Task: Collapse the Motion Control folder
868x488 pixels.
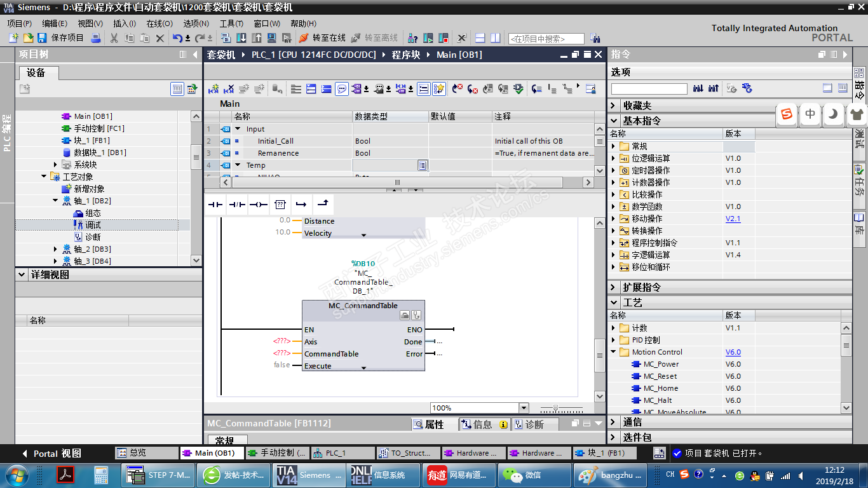Action: point(614,352)
